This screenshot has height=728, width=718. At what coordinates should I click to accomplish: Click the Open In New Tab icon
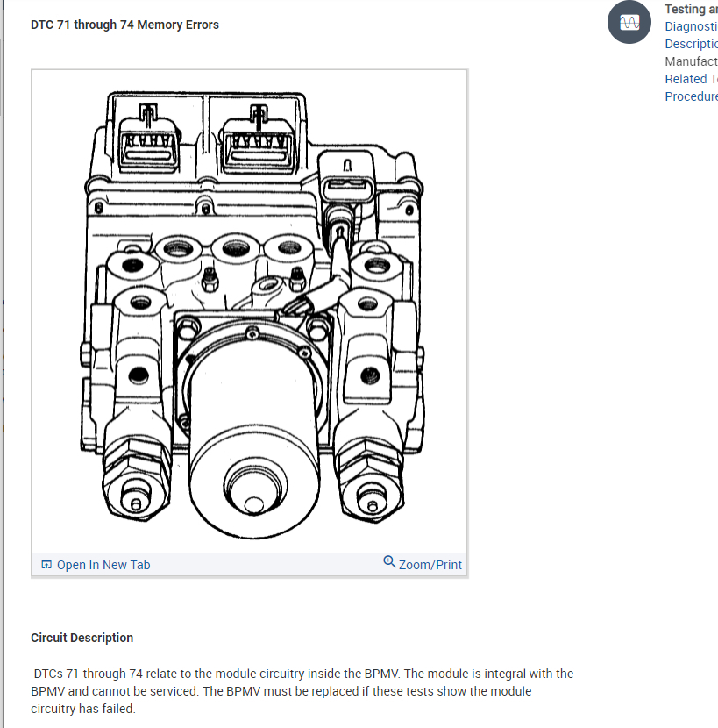(46, 564)
